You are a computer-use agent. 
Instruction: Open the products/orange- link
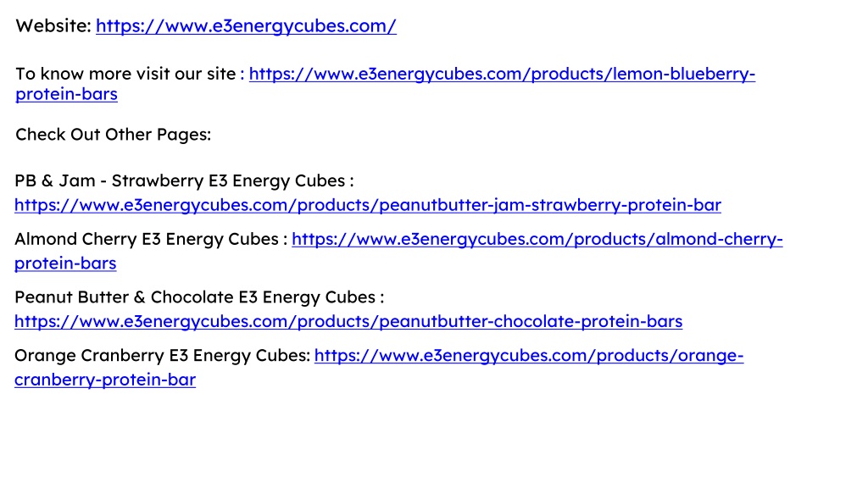point(529,355)
